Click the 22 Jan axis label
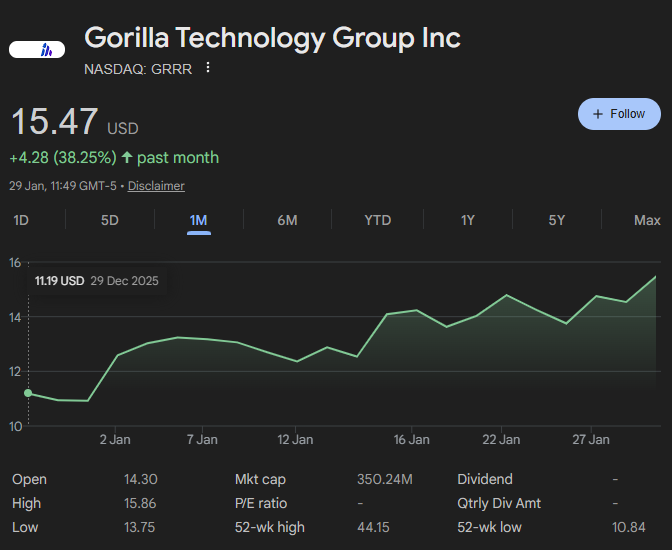The width and height of the screenshot is (672, 550). (501, 439)
